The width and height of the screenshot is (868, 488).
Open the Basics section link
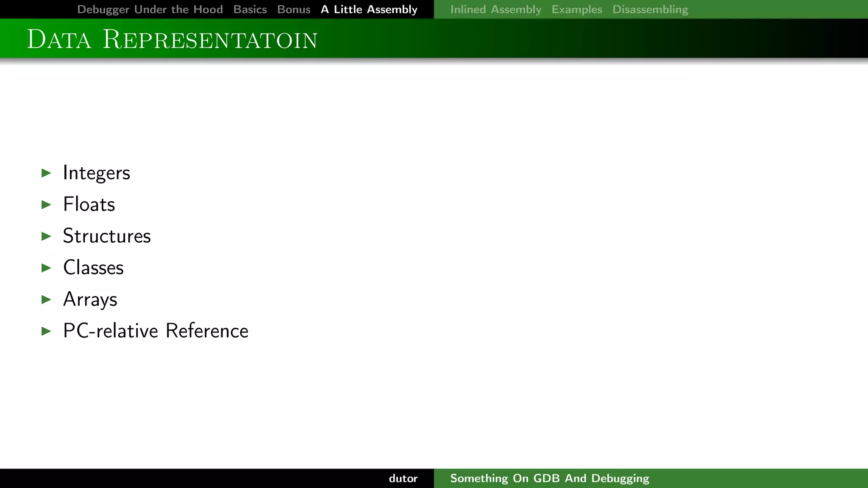pos(250,9)
